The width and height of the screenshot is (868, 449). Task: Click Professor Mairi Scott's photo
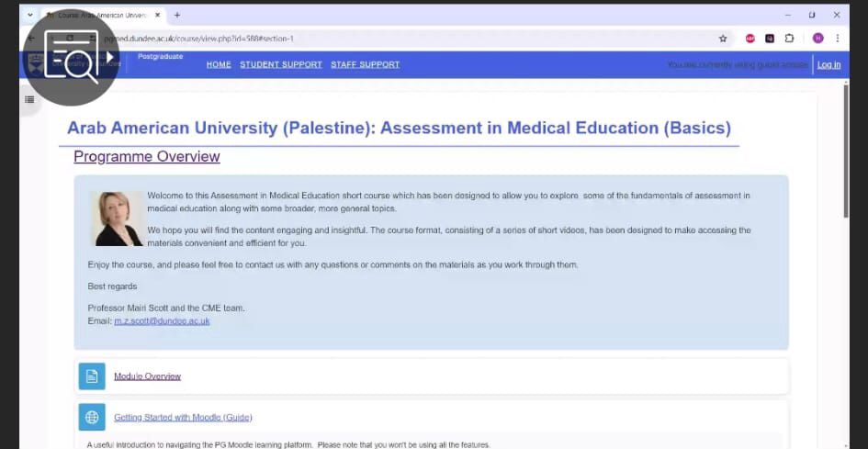tap(118, 219)
